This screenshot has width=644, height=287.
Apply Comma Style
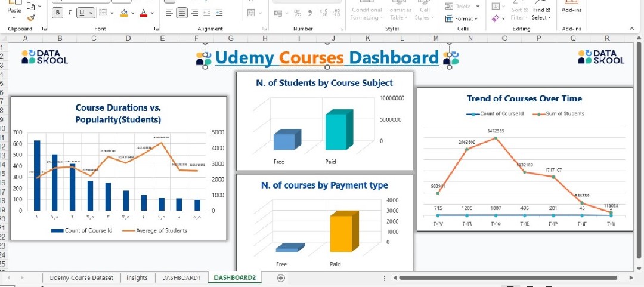pyautogui.click(x=310, y=13)
